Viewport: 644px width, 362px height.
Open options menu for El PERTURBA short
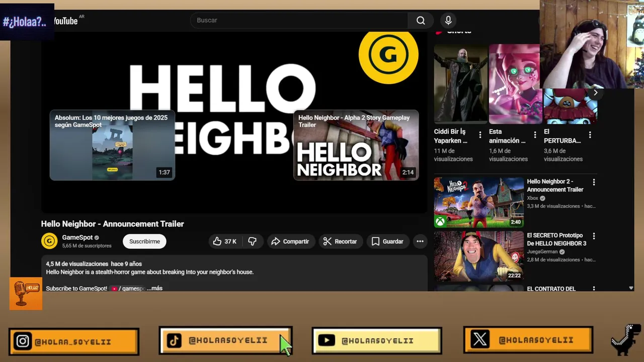pyautogui.click(x=590, y=135)
